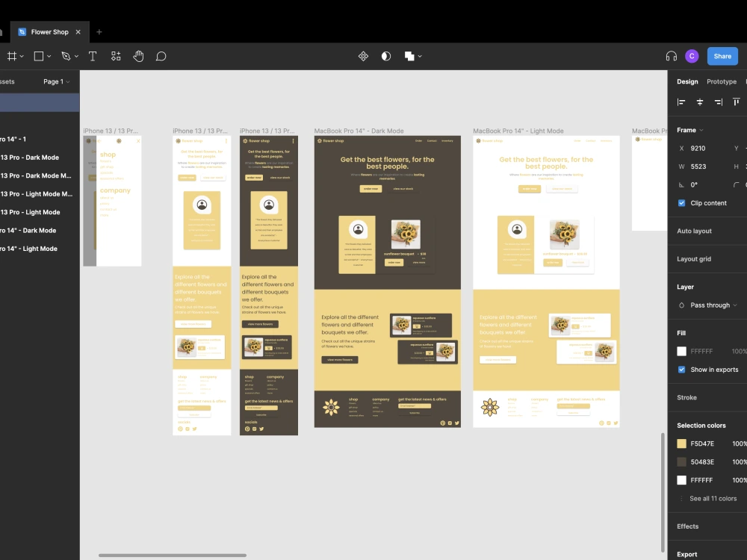Open the Frame type dropdown

click(689, 130)
